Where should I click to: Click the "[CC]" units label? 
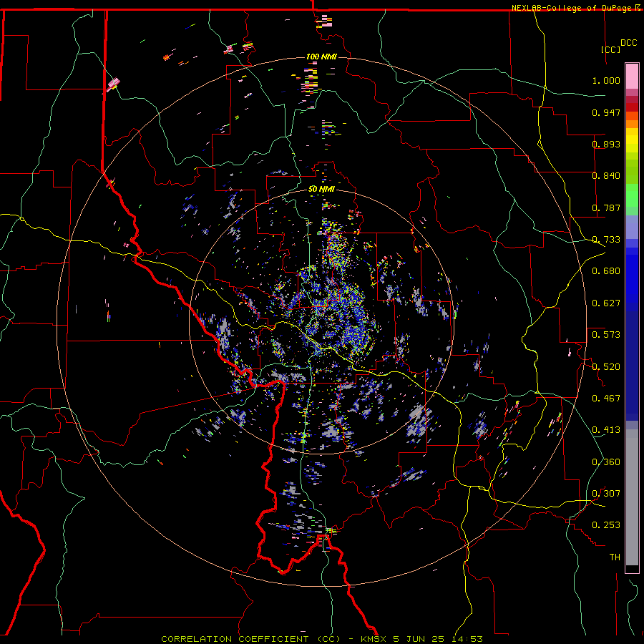click(611, 49)
